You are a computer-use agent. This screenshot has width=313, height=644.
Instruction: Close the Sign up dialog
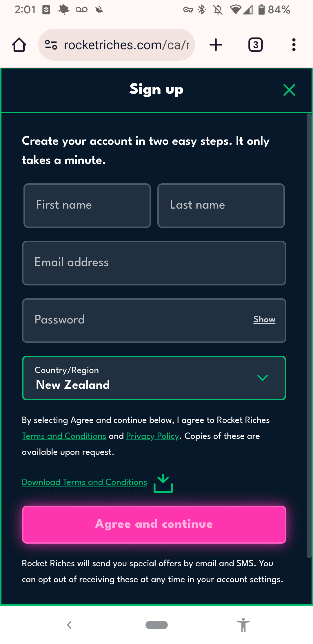pos(289,90)
